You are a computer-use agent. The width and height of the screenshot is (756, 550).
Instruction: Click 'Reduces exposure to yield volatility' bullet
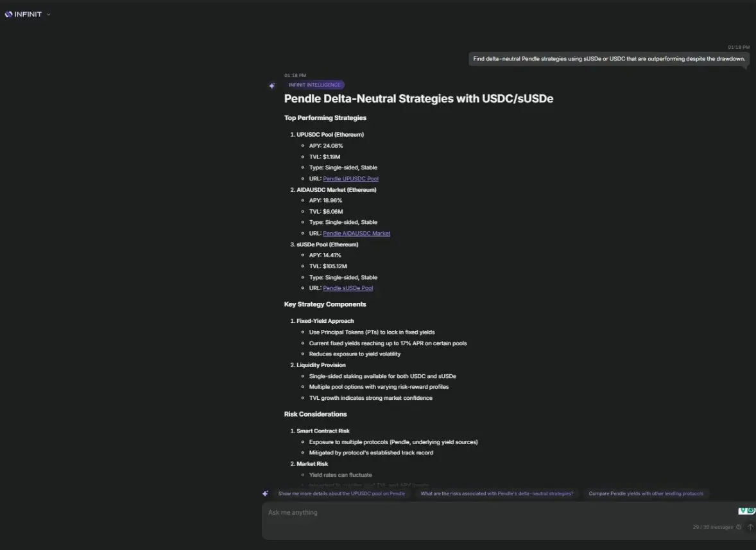click(355, 354)
